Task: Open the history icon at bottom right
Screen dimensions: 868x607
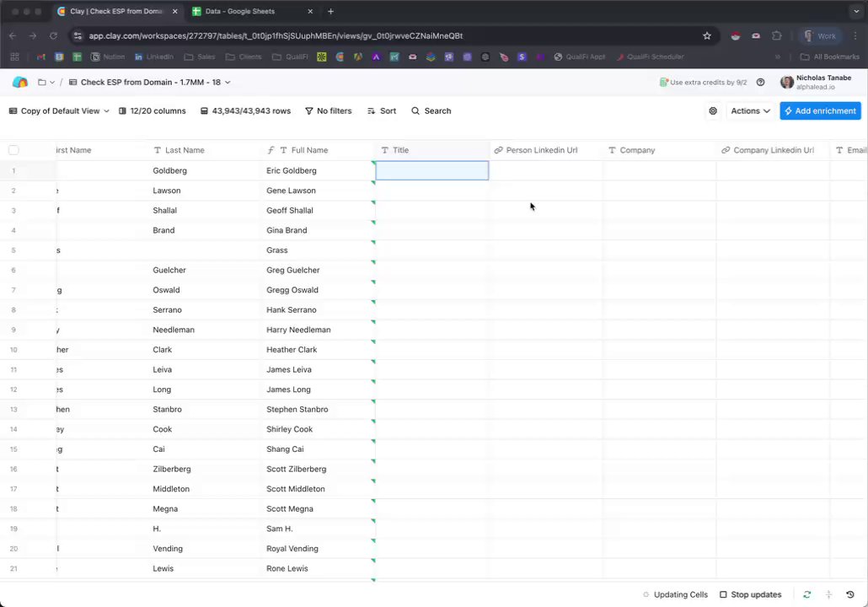Action: (x=850, y=594)
